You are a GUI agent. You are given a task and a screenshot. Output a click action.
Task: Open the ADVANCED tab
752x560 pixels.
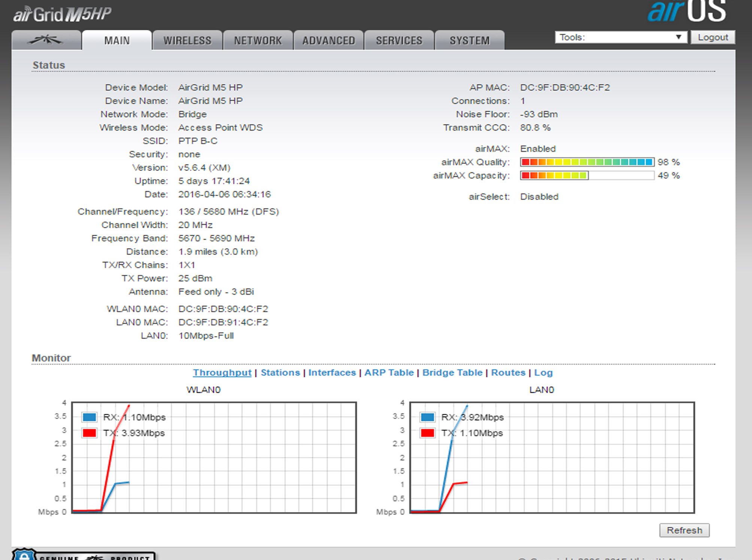(328, 40)
